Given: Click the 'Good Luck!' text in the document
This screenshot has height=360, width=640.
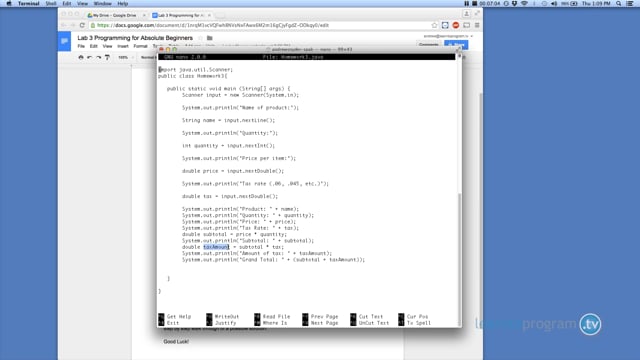Looking at the screenshot, I should point(176,341).
